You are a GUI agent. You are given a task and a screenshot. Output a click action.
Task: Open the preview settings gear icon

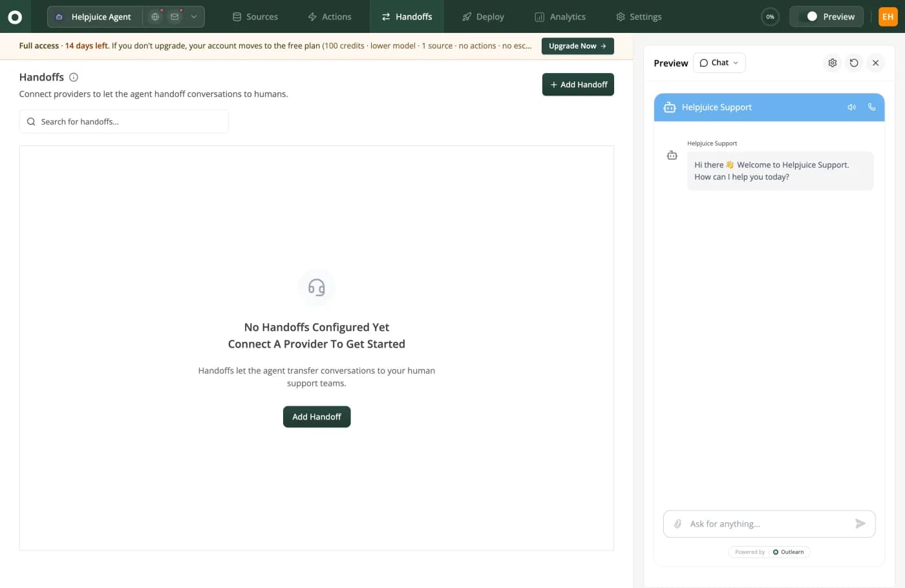click(x=833, y=63)
